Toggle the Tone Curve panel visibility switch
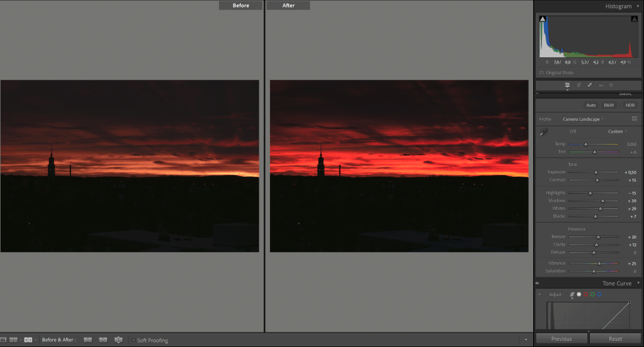This screenshot has height=347, width=644. tap(538, 284)
